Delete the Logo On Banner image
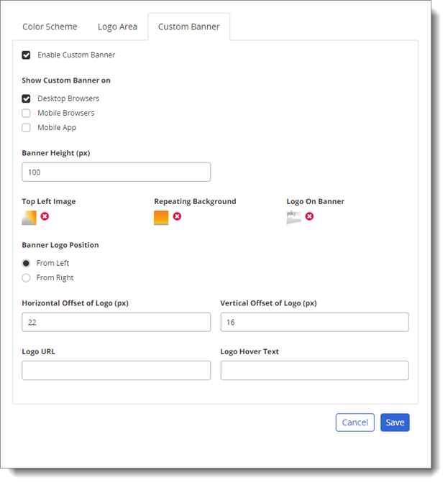448x485 pixels. coord(309,216)
